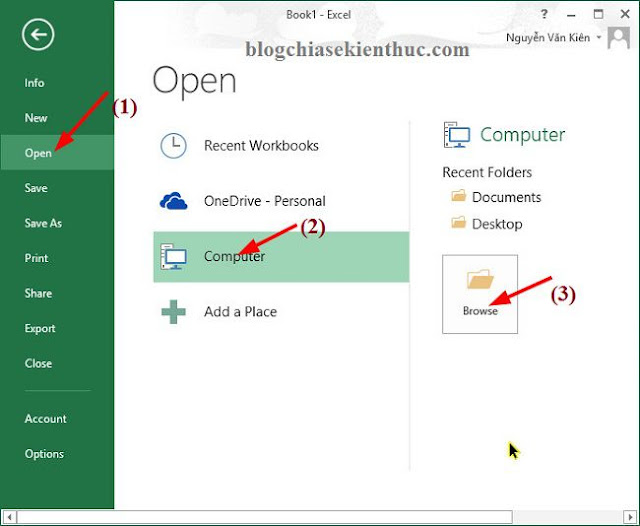Select OneDrive - Personal location
Viewport: 640px width, 526px height.
[281, 201]
